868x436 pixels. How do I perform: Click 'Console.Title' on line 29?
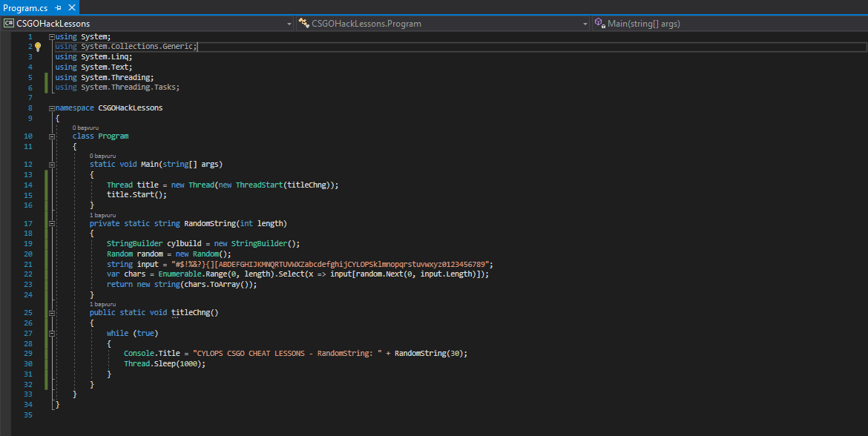[x=151, y=353]
